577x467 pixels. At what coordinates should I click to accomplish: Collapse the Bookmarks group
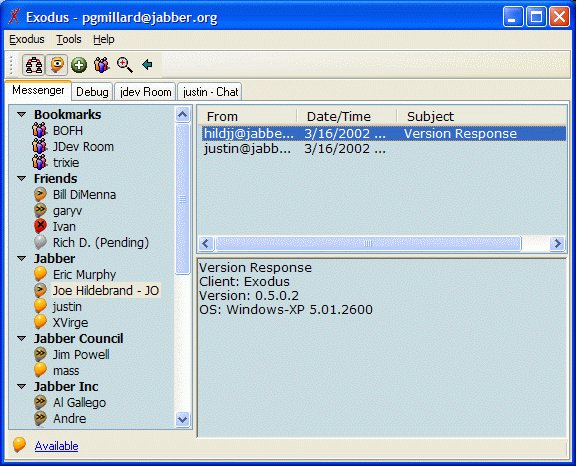[22, 114]
